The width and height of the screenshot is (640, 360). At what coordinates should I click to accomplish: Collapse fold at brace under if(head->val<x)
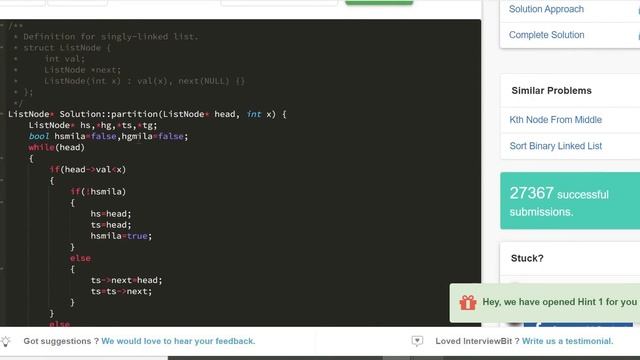[x=2, y=180]
